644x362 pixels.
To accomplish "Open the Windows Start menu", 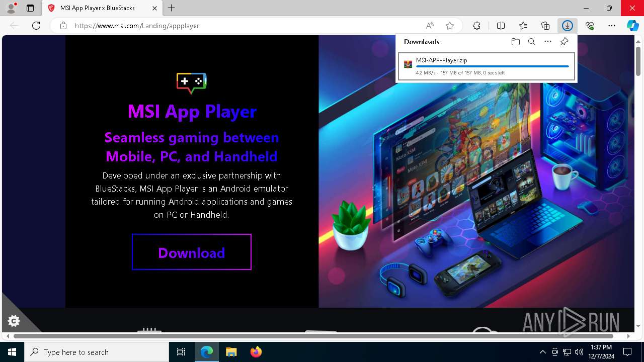I will point(12,352).
